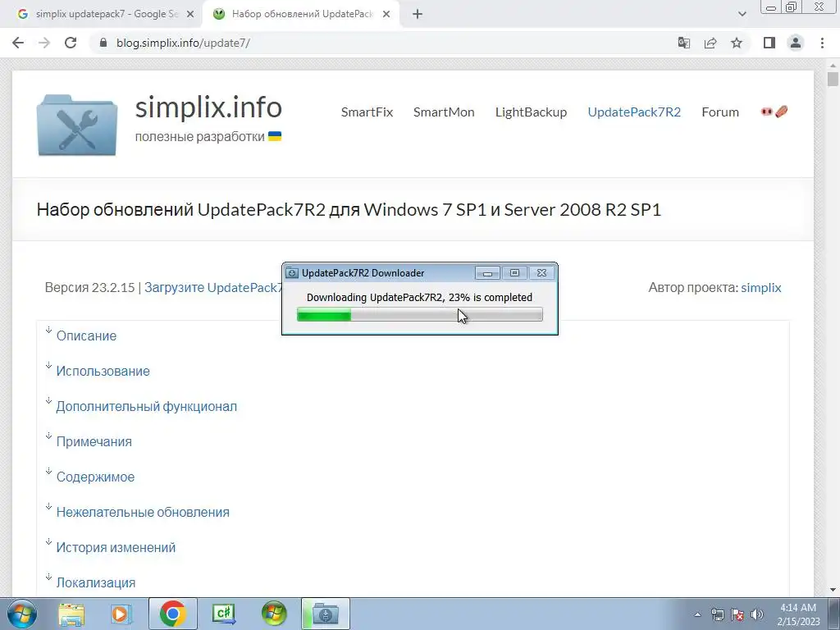This screenshot has height=630, width=840.
Task: Click the padlock site info icon
Action: pyautogui.click(x=103, y=43)
